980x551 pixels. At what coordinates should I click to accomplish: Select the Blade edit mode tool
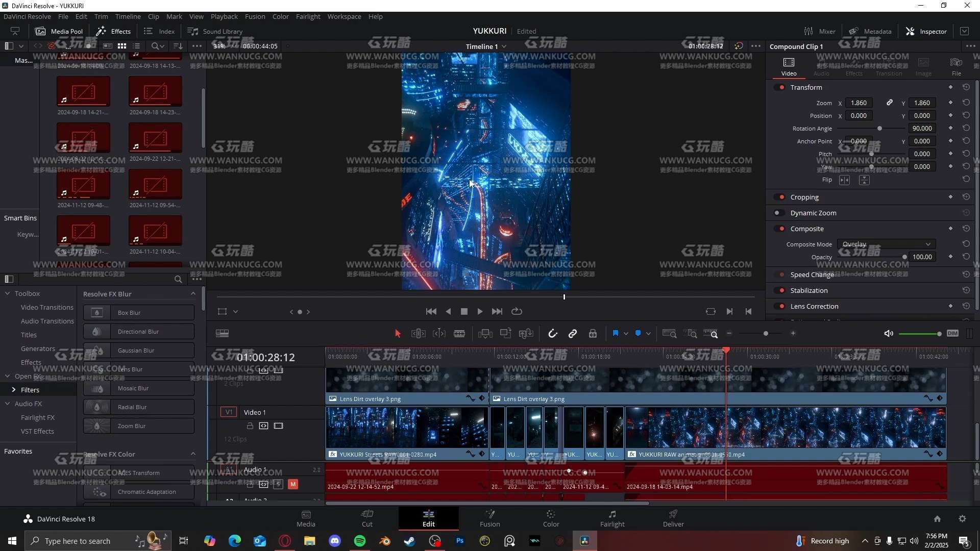[x=459, y=334]
